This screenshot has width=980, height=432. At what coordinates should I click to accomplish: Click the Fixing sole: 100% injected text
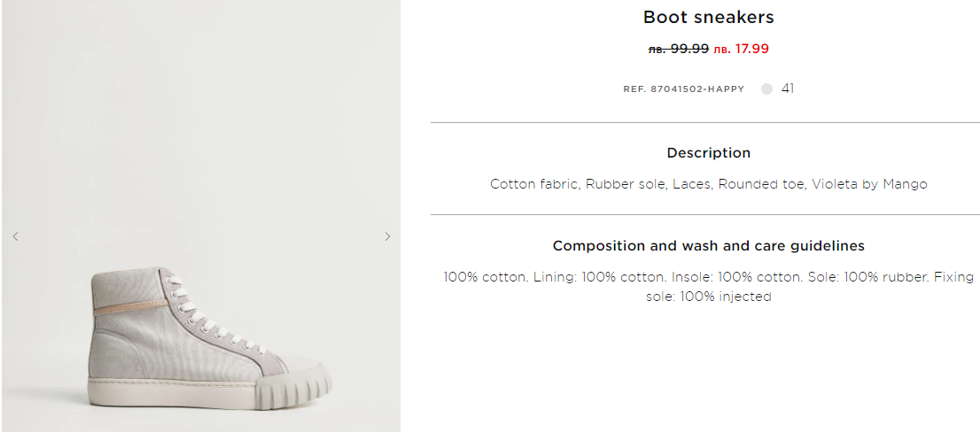click(709, 297)
